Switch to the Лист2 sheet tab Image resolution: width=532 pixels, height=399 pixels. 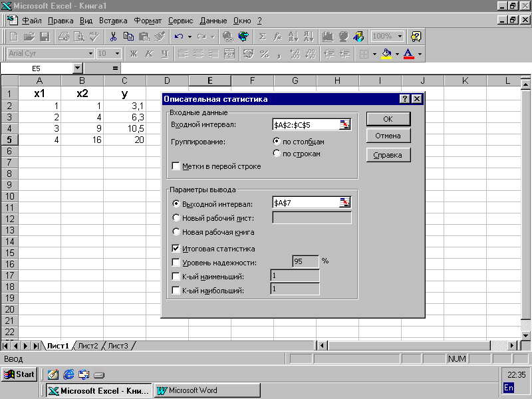[88, 346]
